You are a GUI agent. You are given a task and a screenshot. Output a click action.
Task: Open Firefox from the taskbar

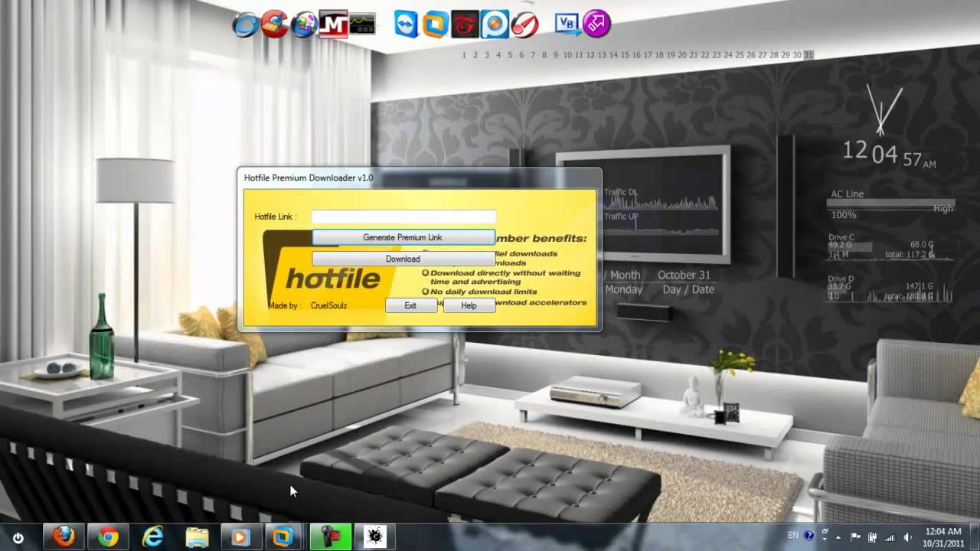(64, 537)
